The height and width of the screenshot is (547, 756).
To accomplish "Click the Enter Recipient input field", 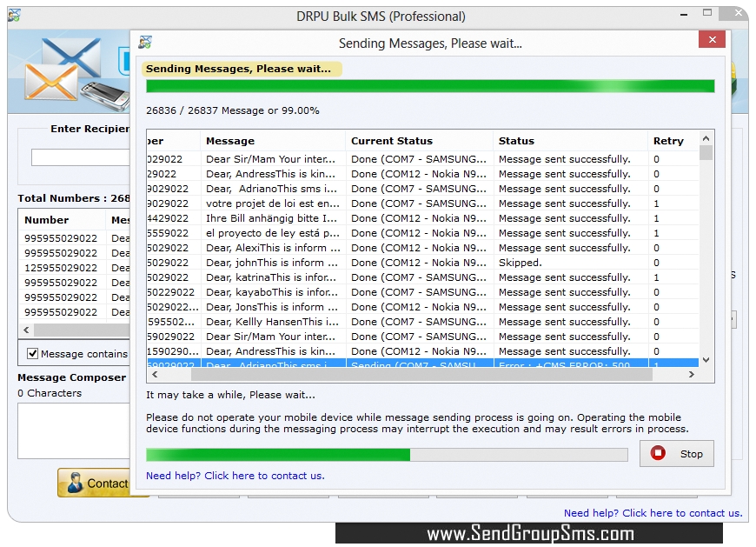I will 81,157.
